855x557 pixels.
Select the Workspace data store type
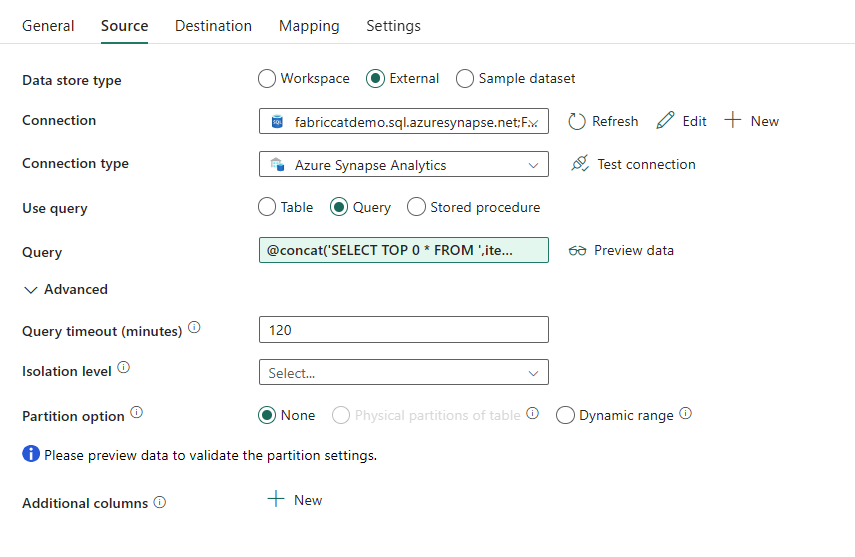coord(267,78)
